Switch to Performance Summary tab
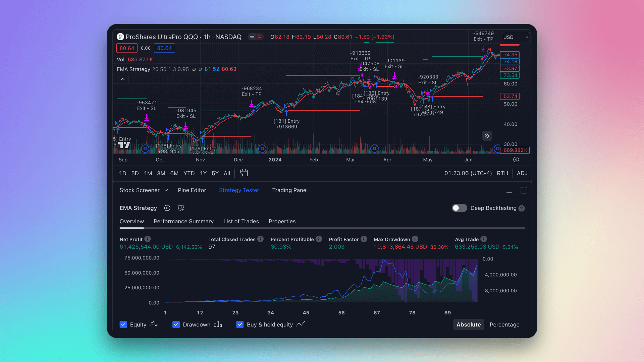The width and height of the screenshot is (644, 362). [183, 221]
